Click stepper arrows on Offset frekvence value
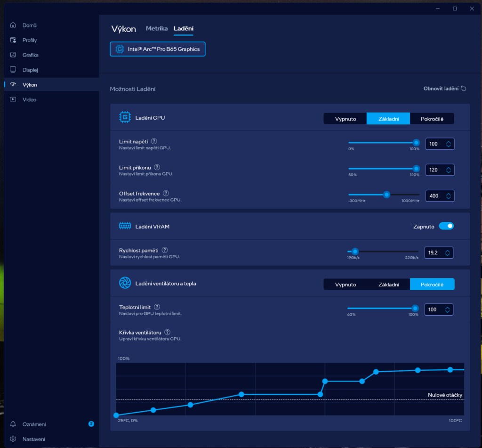This screenshot has height=448, width=482. (449, 196)
